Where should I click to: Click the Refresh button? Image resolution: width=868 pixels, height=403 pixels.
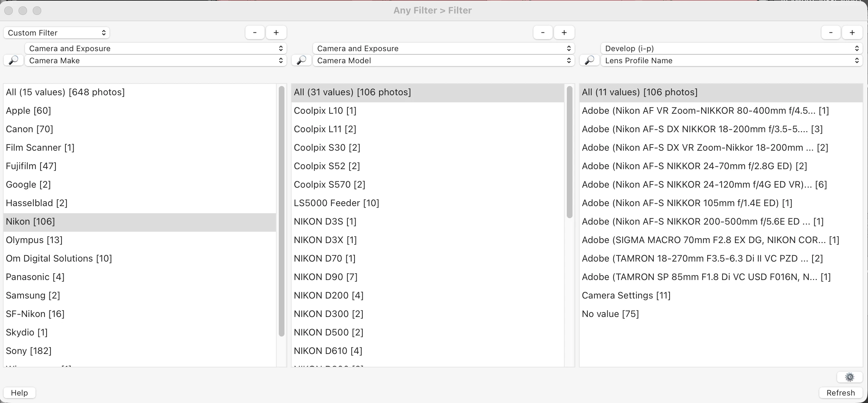click(841, 393)
